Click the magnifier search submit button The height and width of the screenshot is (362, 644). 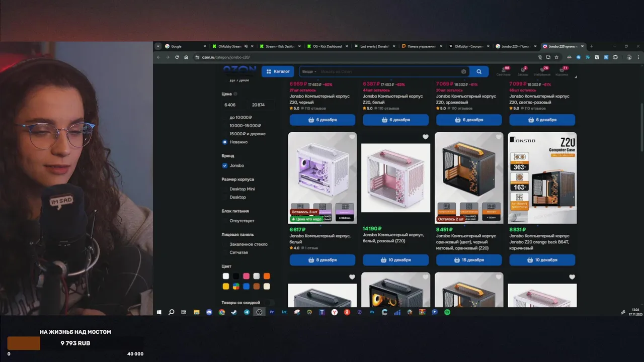tap(479, 71)
